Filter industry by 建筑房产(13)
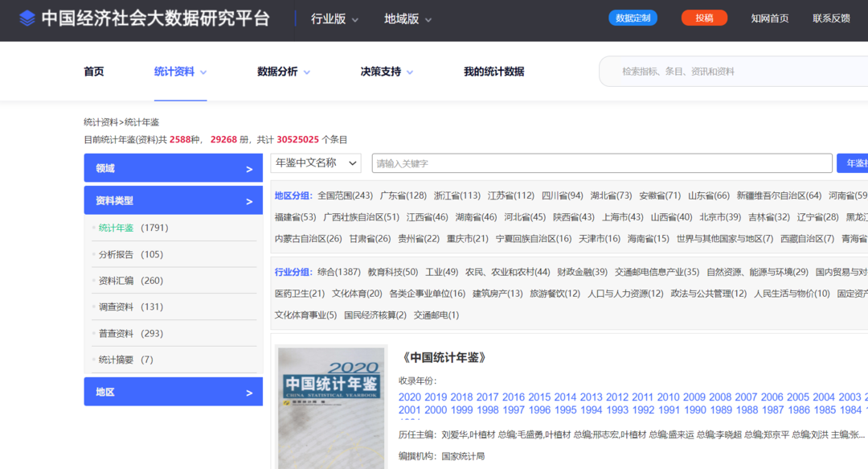 point(497,294)
